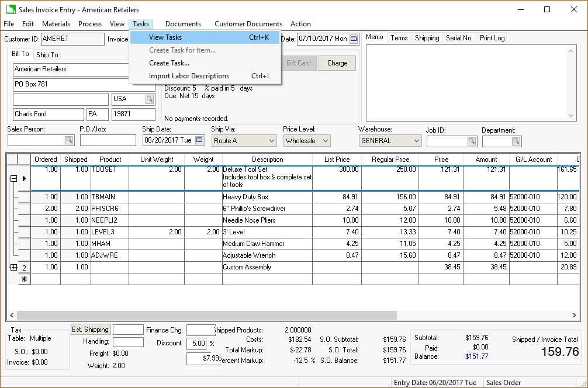
Task: Collapse the TOOSET line item tree
Action: 13,179
